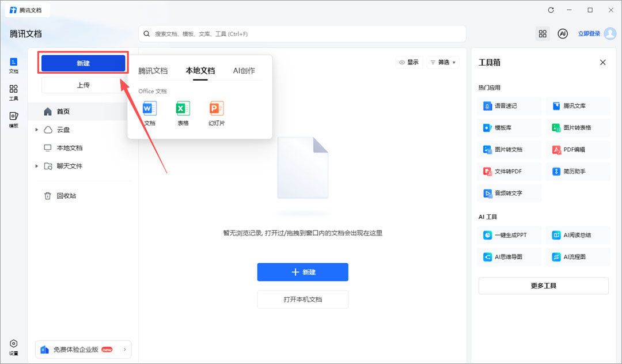This screenshot has height=364, width=622.
Task: Open 设置 gear at bottom left
Action: click(x=13, y=347)
